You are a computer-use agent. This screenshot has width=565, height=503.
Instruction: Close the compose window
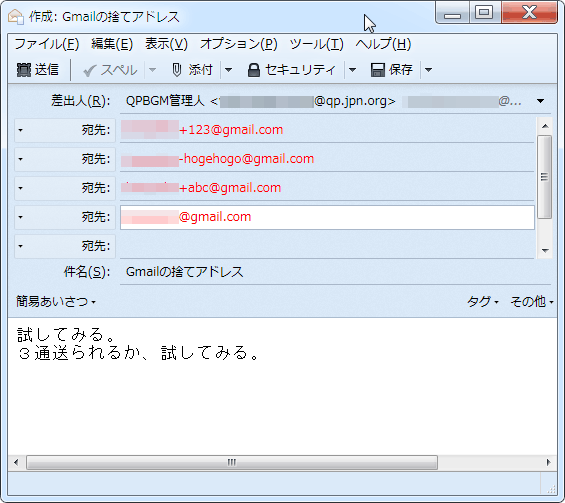(x=530, y=13)
